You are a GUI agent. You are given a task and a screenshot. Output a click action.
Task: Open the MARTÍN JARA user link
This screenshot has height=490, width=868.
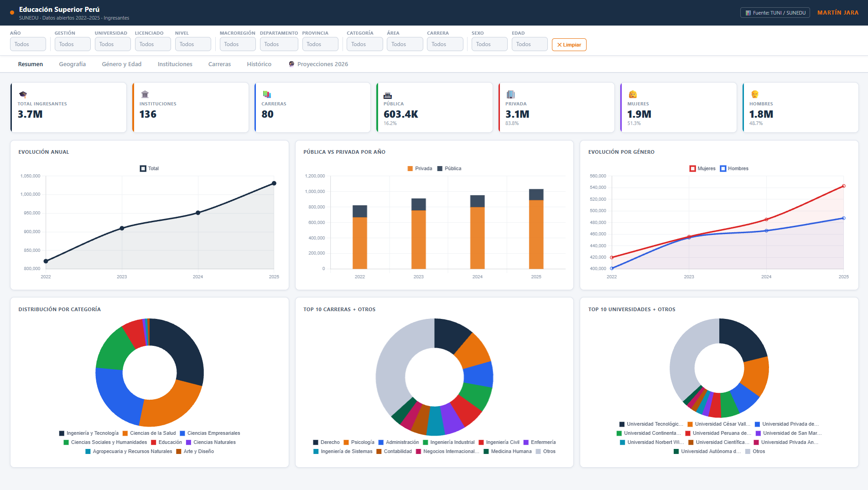[838, 13]
